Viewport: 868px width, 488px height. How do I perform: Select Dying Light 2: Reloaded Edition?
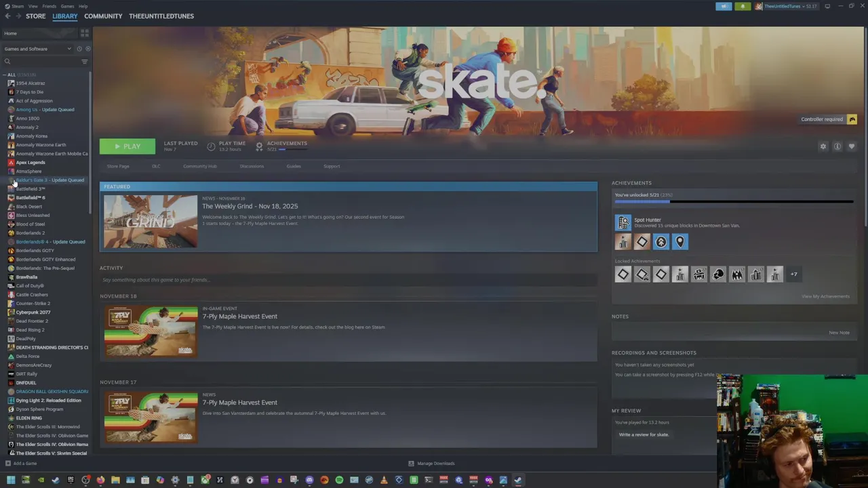click(47, 401)
